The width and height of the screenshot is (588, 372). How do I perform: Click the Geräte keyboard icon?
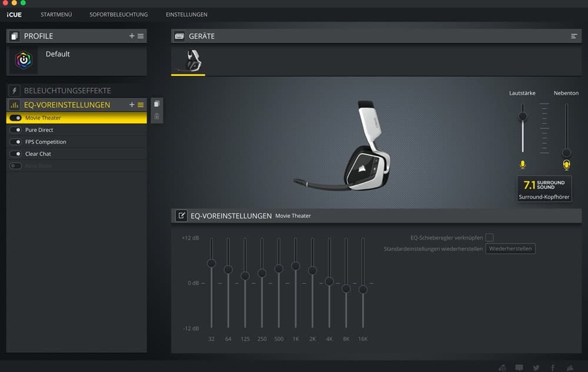pos(179,36)
